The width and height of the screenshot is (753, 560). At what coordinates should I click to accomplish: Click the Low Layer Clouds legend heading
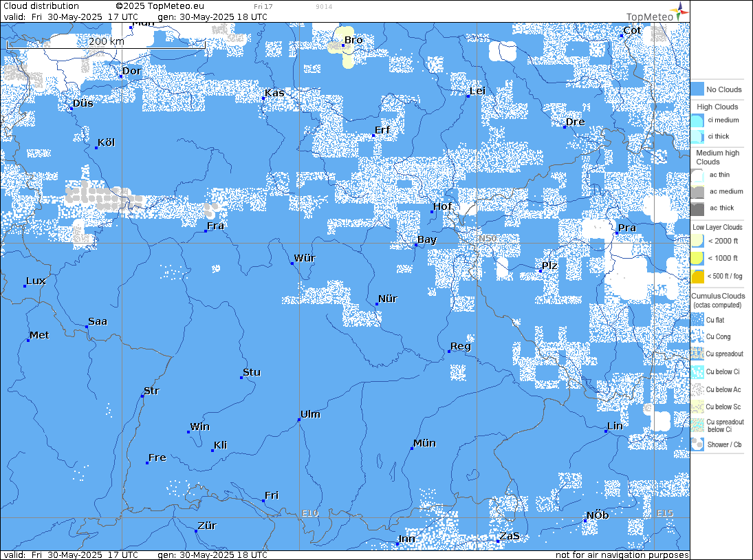pos(717,227)
